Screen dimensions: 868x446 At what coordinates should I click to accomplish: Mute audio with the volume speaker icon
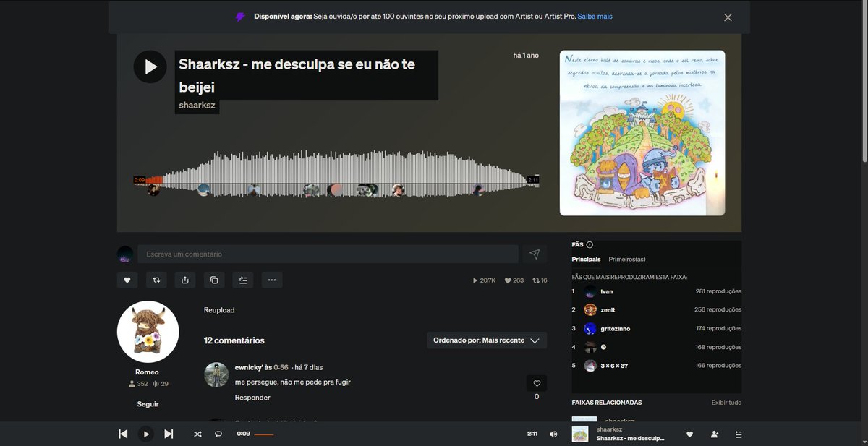pos(553,434)
